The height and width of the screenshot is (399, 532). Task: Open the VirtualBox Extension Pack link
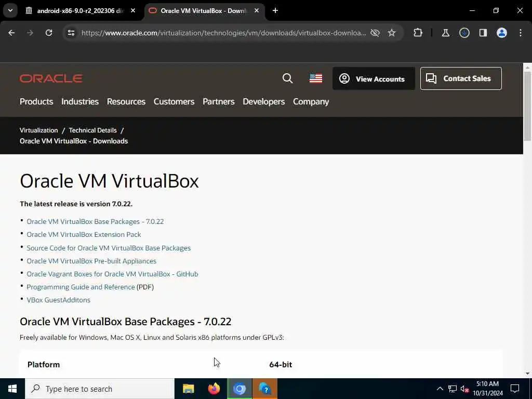pos(84,234)
